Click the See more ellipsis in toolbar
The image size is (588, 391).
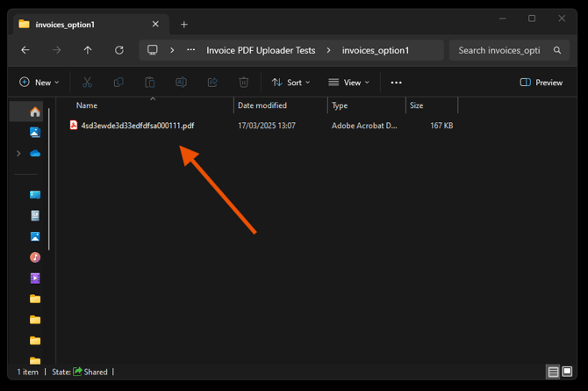(396, 83)
